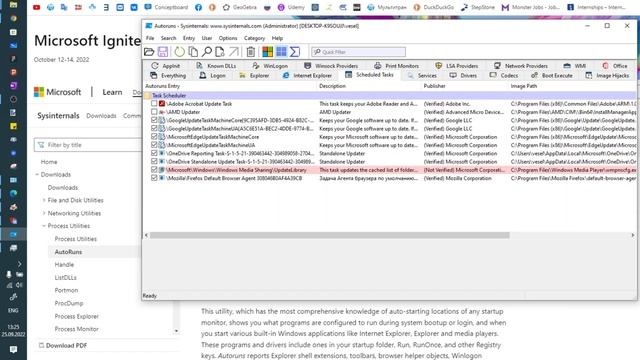Toggle Hide Microsoft Entries colored logo icon
The width and height of the screenshot is (640, 360).
click(x=267, y=52)
